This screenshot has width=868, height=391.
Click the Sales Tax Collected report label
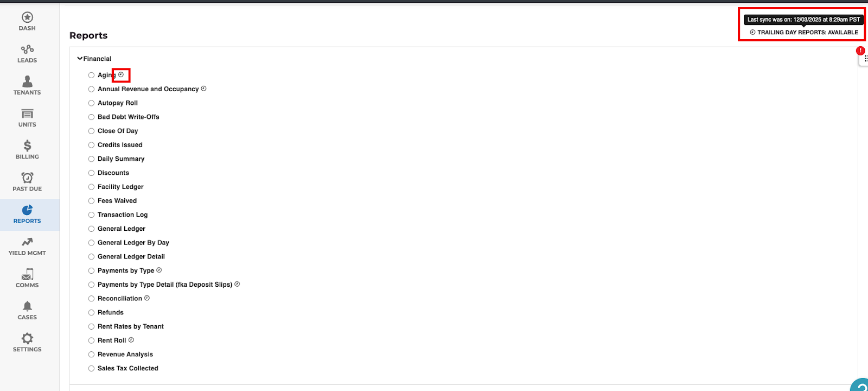coord(128,369)
